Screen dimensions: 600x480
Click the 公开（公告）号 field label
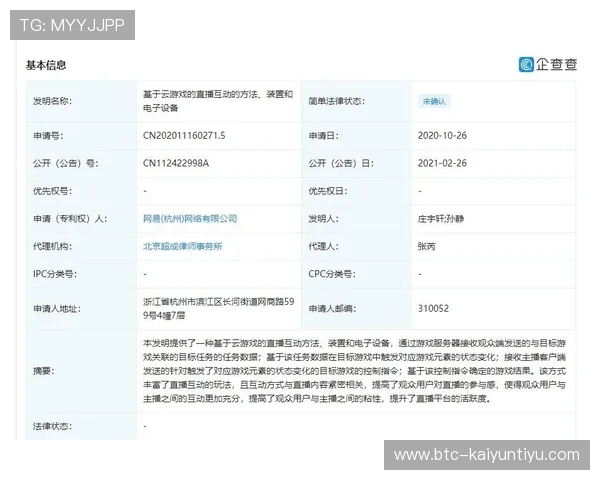point(65,163)
